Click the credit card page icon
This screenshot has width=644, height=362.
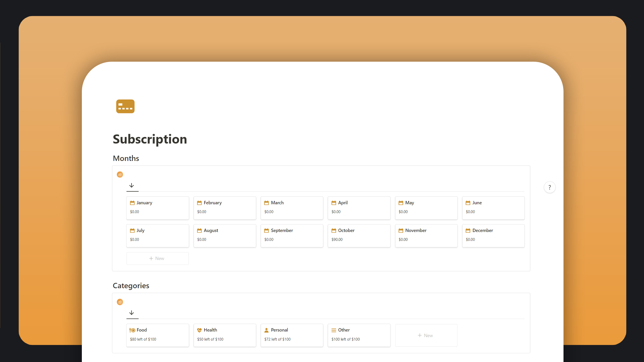[125, 106]
